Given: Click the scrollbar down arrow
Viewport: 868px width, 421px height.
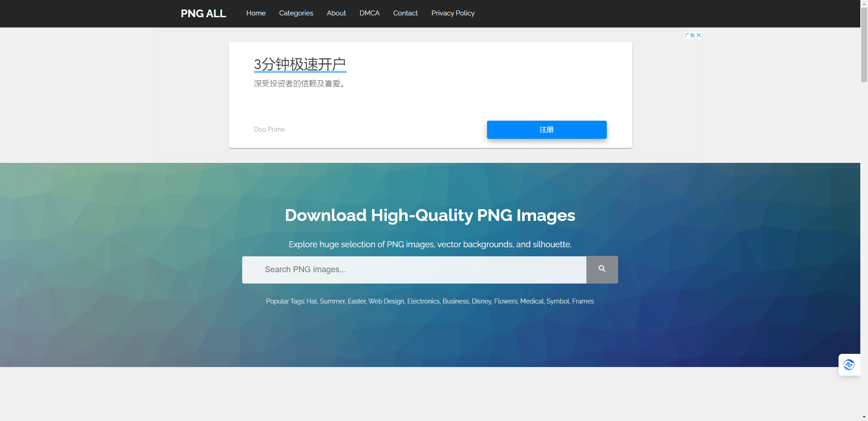Looking at the screenshot, I should coord(863,416).
